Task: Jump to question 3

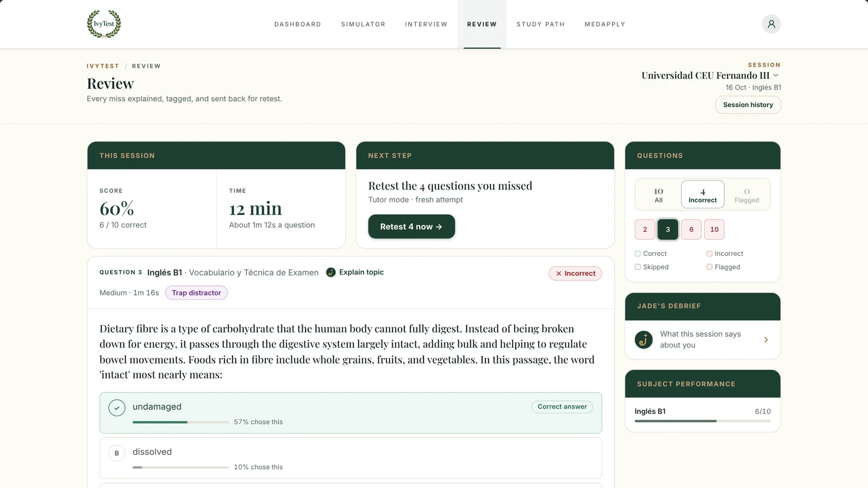Action: (x=668, y=229)
